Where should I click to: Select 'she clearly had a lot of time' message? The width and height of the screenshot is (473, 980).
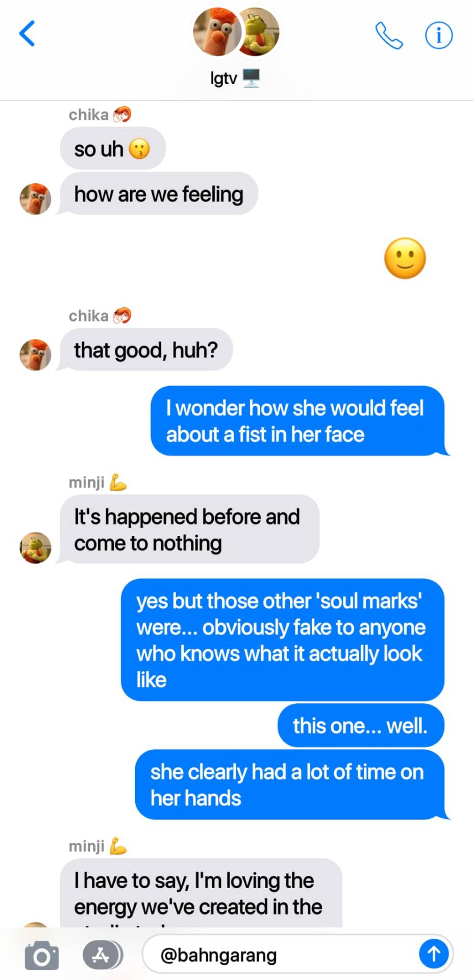[291, 785]
